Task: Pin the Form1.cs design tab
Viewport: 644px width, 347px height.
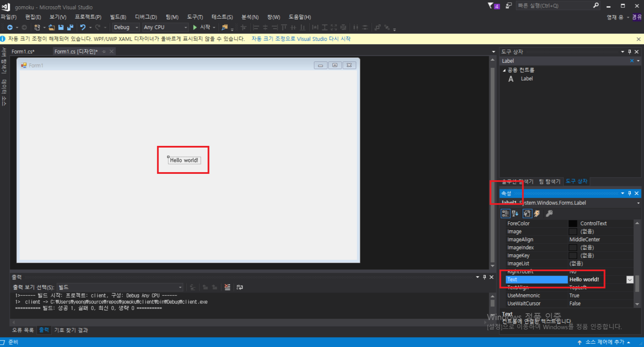Action: [104, 51]
